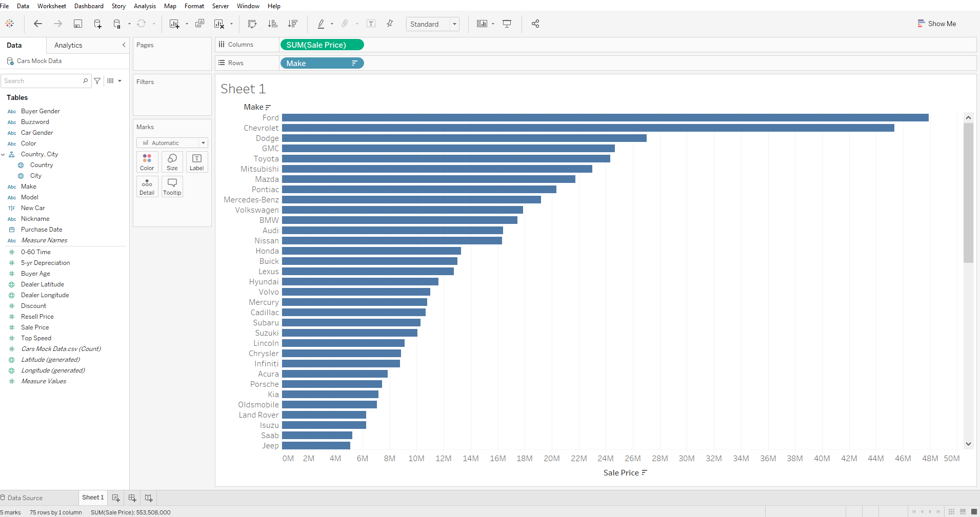Sort descending toolbar icon
The image size is (980, 517).
point(293,24)
